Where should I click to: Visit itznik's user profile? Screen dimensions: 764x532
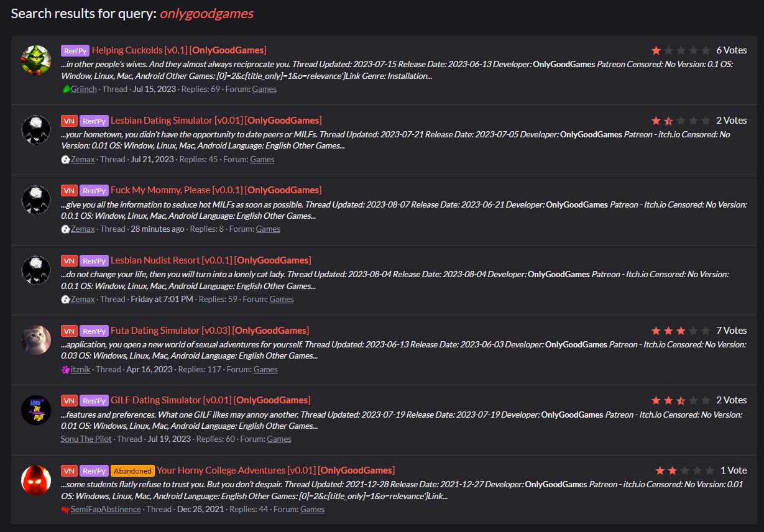click(80, 369)
